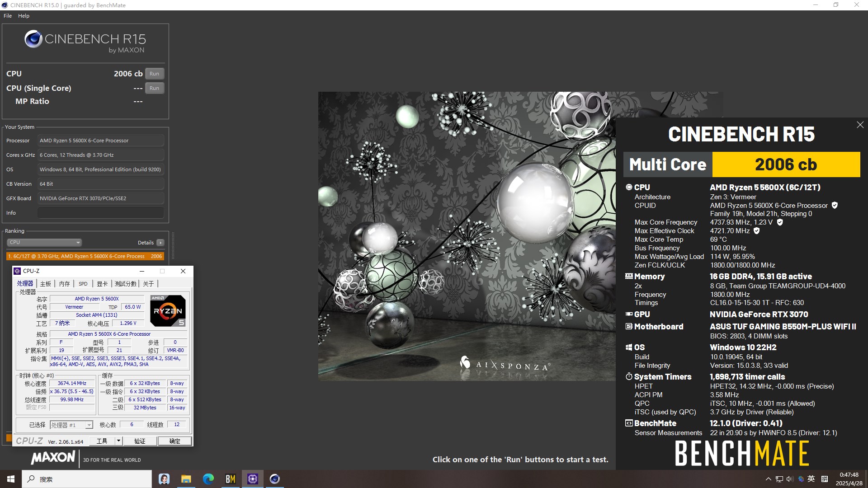Screen dimensions: 868x488
Task: Open the CPU-Z 显卡 tab
Action: (102, 284)
